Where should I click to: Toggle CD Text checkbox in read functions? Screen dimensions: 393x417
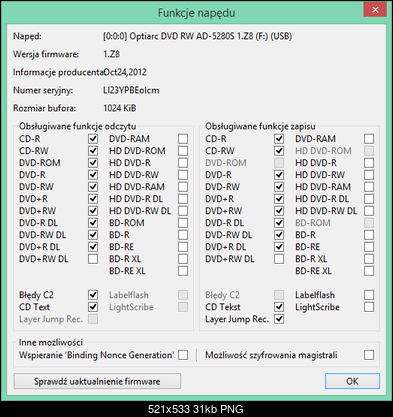93,307
